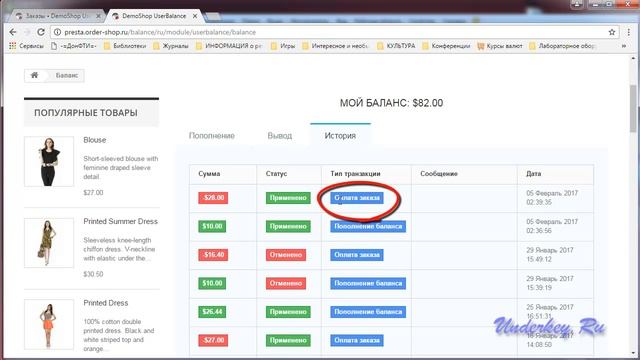The height and width of the screenshot is (360, 640).
Task: Reload the page with refresh icon
Action: pos(40,32)
